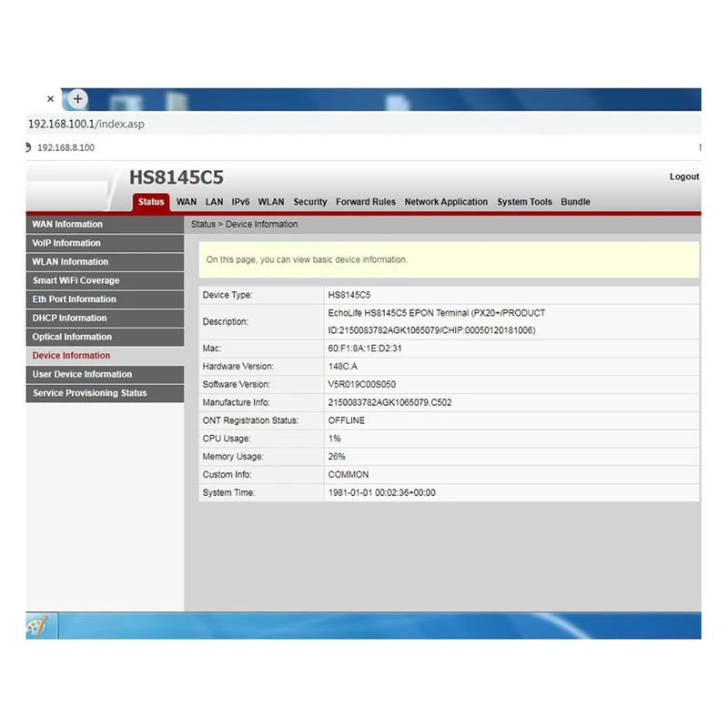Show Optical Information page
Image resolution: width=728 pixels, height=728 pixels.
tap(105, 337)
